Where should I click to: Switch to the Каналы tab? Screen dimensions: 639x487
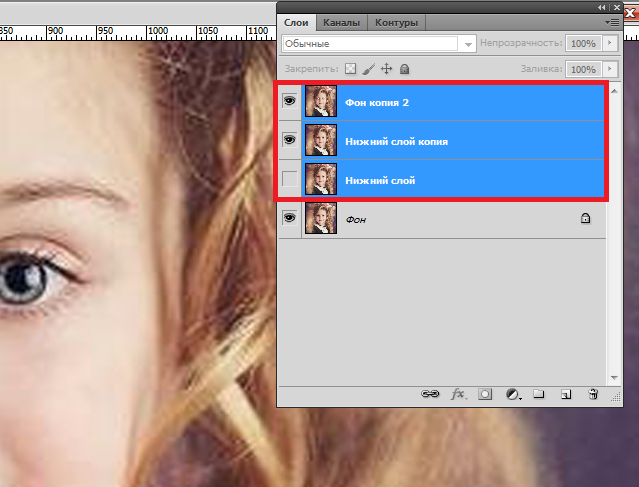342,23
